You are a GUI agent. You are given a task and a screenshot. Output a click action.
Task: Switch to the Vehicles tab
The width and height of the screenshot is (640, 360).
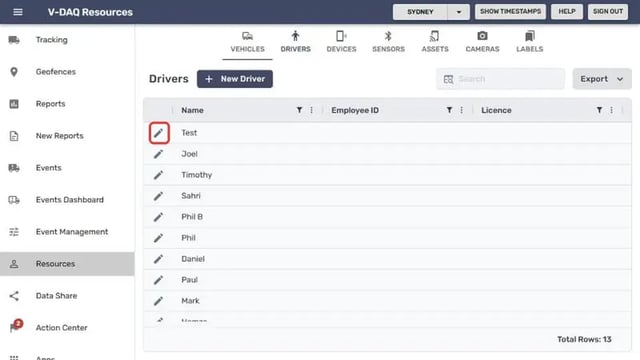pos(247,42)
